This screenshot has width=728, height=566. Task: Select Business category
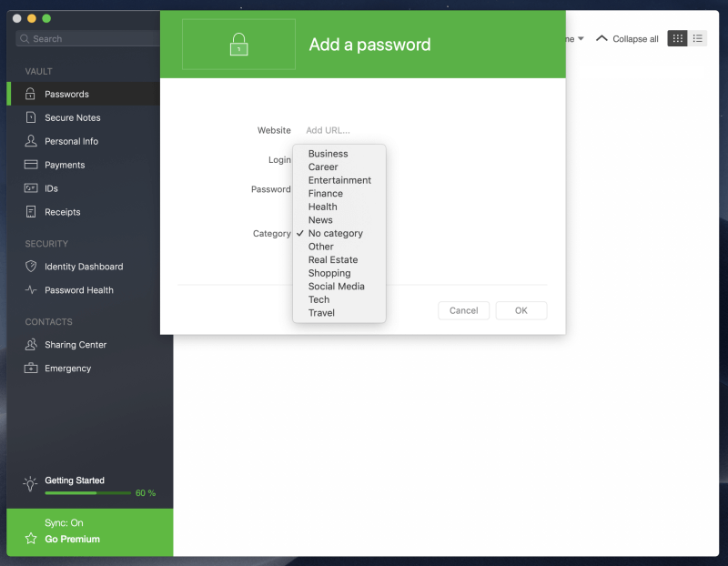[x=339, y=153]
